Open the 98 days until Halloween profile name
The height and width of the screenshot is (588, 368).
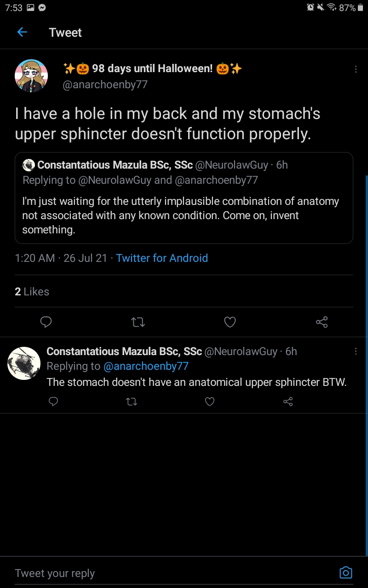(x=152, y=69)
